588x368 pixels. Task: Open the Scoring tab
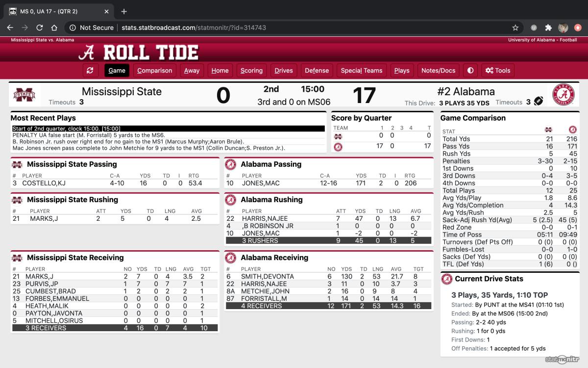(251, 70)
